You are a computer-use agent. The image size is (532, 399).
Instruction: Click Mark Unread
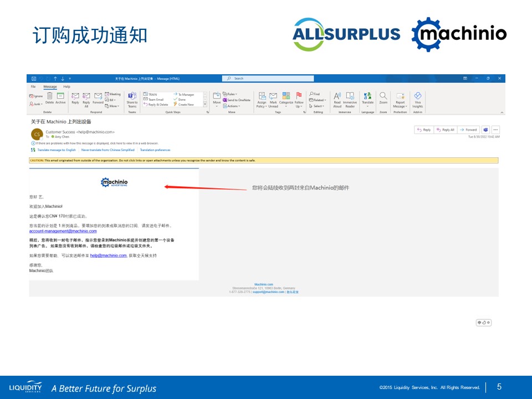tap(273, 100)
